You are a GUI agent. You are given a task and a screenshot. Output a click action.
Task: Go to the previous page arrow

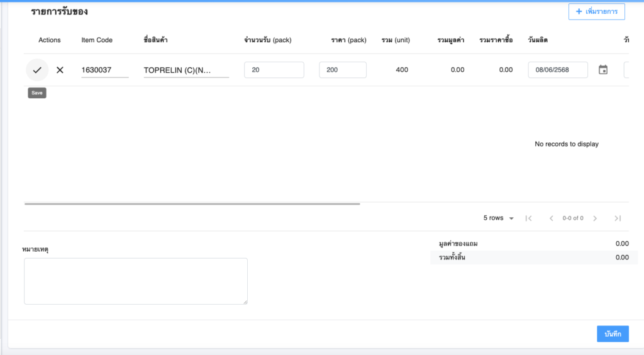tap(551, 218)
